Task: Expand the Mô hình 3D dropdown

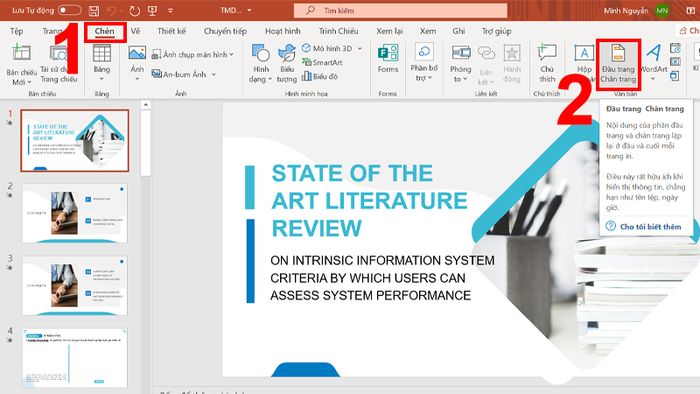Action: pyautogui.click(x=360, y=48)
